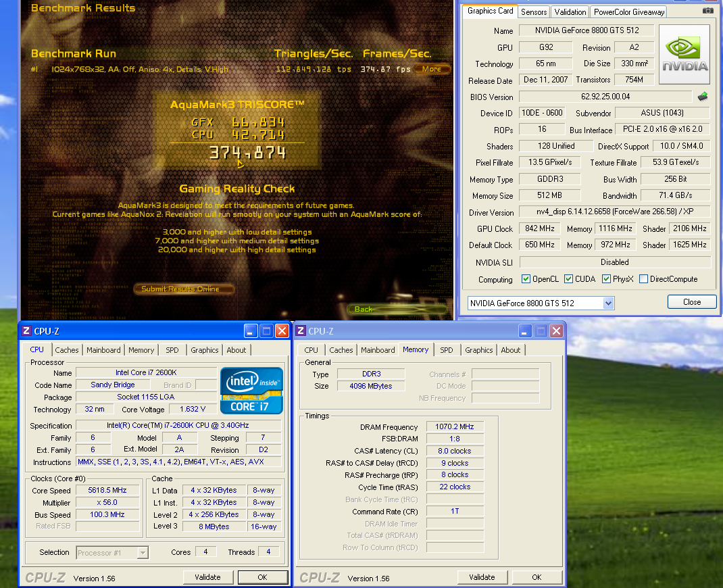The width and height of the screenshot is (723, 588).
Task: Open Graphics tab in right CPU-Z window
Action: click(478, 350)
